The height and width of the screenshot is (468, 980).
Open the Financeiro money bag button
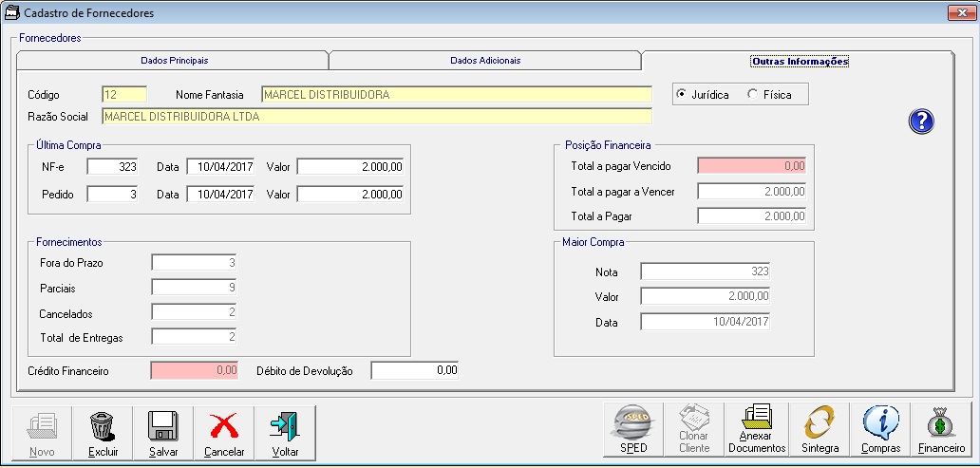[x=940, y=431]
